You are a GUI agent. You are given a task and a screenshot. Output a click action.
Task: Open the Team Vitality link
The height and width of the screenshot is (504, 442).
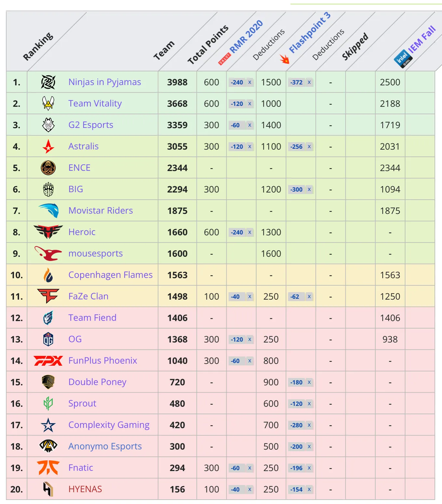pyautogui.click(x=95, y=104)
